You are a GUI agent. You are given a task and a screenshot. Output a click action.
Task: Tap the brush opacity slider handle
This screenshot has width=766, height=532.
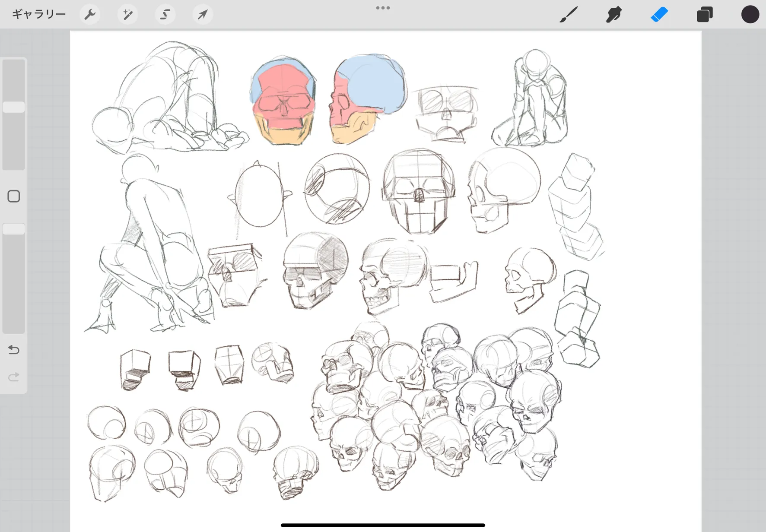pos(14,229)
